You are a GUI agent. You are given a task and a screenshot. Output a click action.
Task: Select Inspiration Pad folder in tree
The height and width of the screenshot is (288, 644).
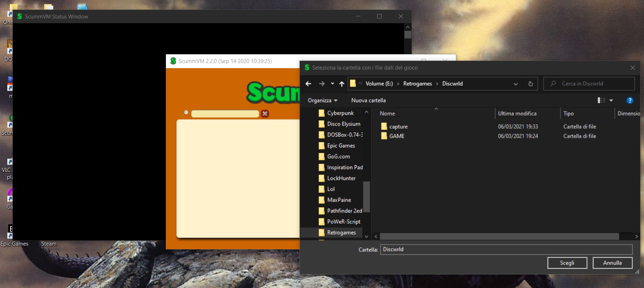pyautogui.click(x=341, y=167)
